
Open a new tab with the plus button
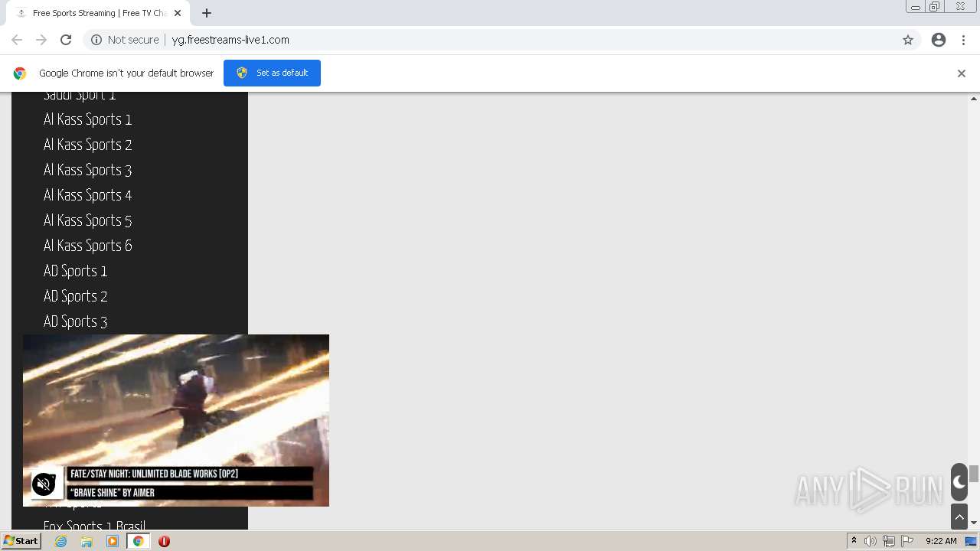207,13
